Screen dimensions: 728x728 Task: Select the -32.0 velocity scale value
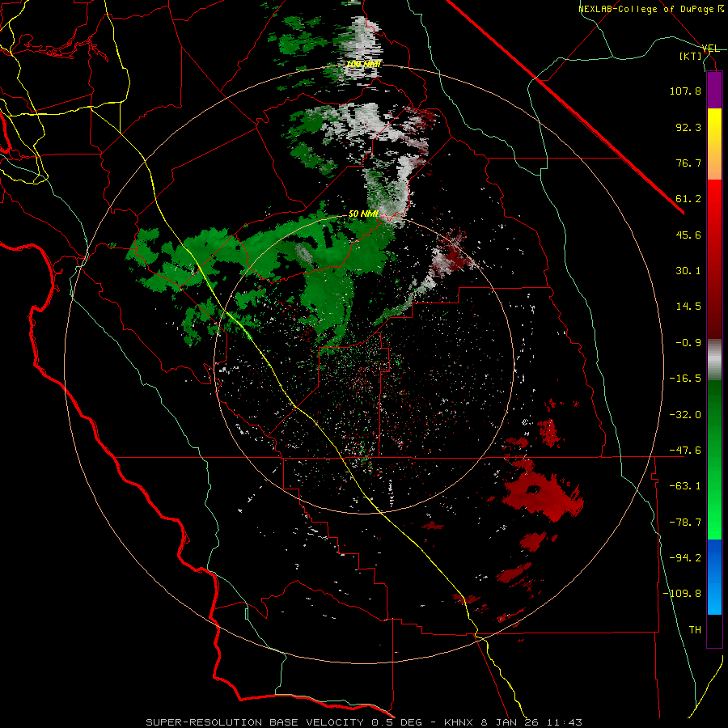685,415
